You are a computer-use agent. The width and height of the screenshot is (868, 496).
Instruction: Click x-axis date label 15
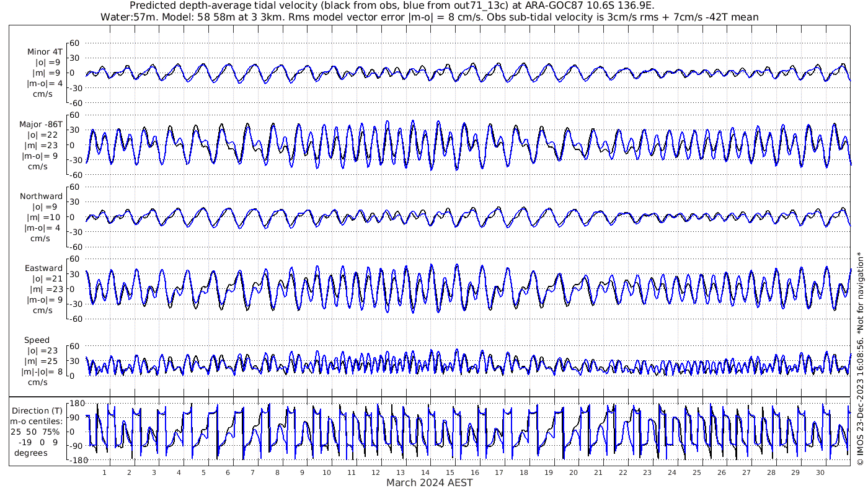click(x=450, y=472)
